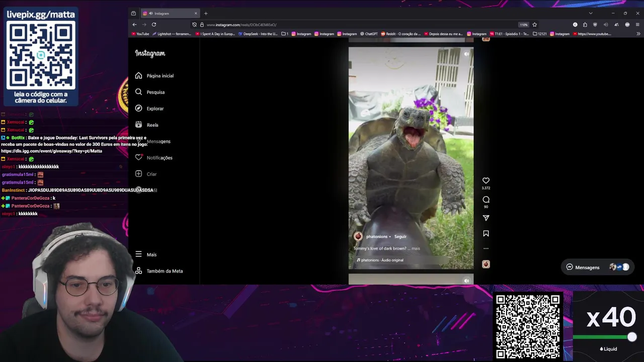The image size is (644, 362).
Task: Click the tracking protection shield icon
Action: click(x=194, y=25)
